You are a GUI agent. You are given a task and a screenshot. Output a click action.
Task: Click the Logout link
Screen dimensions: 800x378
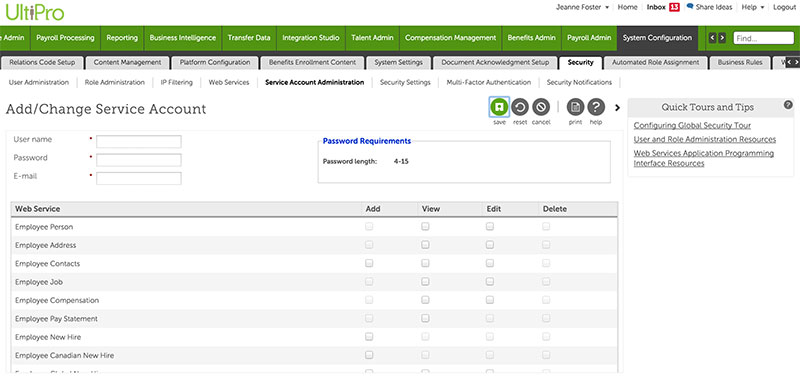[x=784, y=7]
